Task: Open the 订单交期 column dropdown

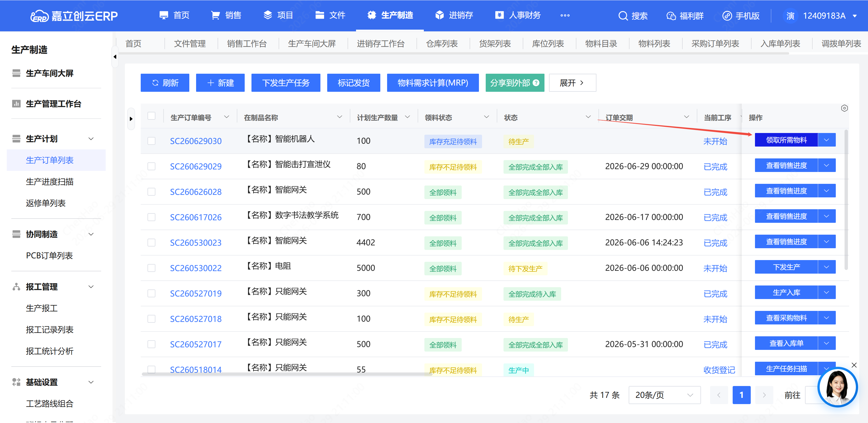Action: (x=686, y=117)
